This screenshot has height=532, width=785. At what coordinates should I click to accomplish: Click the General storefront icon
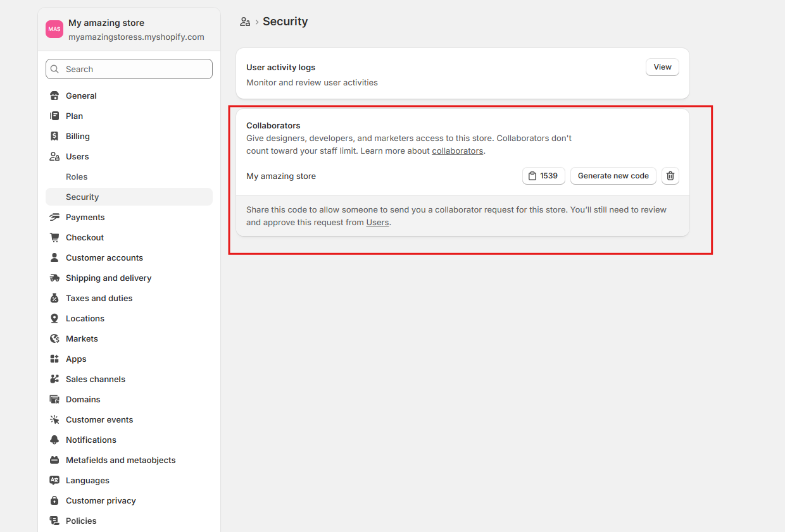click(54, 96)
